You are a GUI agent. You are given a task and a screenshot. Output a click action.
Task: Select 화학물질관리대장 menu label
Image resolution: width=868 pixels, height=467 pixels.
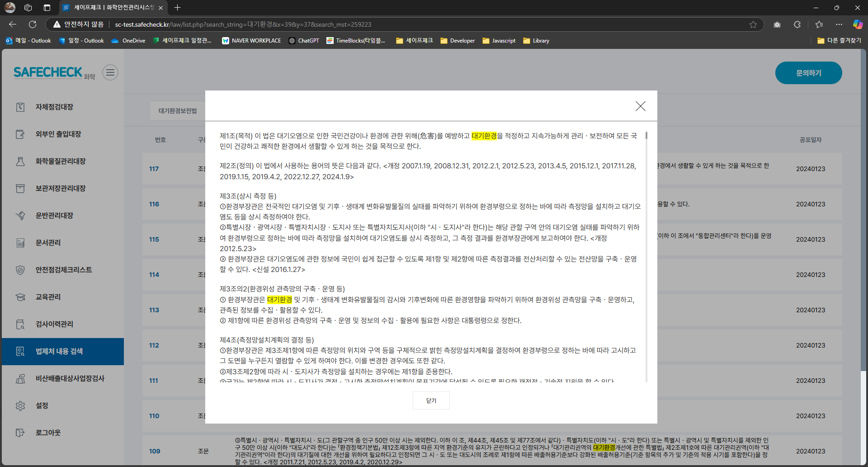[61, 161]
